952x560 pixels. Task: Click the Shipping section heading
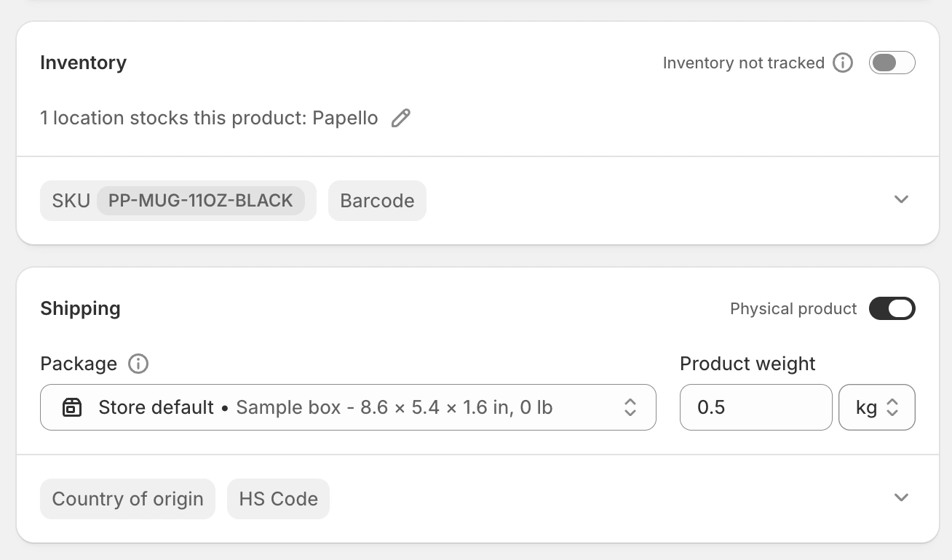click(80, 308)
